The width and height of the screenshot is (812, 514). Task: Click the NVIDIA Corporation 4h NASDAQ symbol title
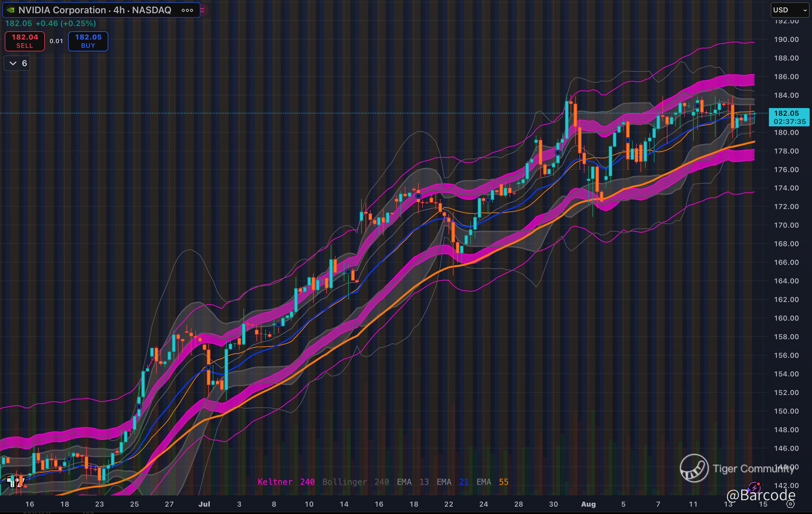coord(94,10)
